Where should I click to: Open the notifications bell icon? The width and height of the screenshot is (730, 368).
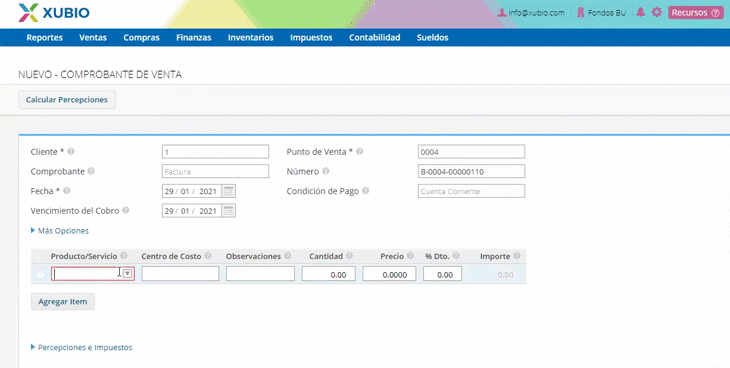pyautogui.click(x=641, y=13)
